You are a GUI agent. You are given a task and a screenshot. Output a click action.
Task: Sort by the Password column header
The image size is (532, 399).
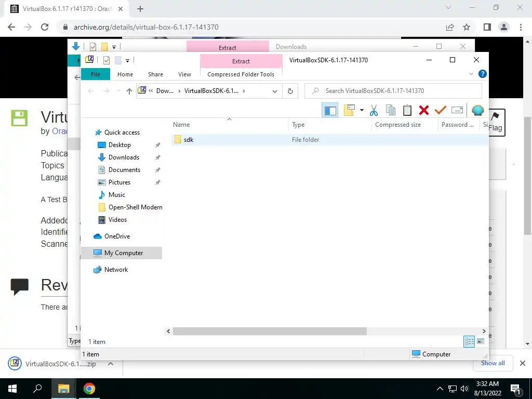pyautogui.click(x=460, y=125)
